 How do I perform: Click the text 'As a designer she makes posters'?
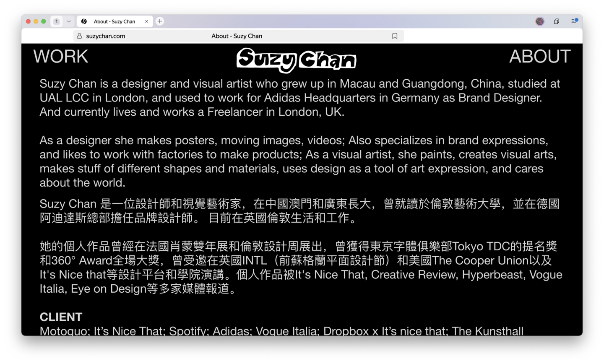[128, 140]
